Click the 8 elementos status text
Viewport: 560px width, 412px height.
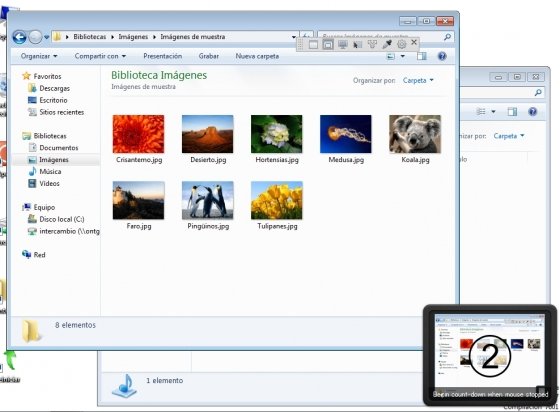(75, 325)
